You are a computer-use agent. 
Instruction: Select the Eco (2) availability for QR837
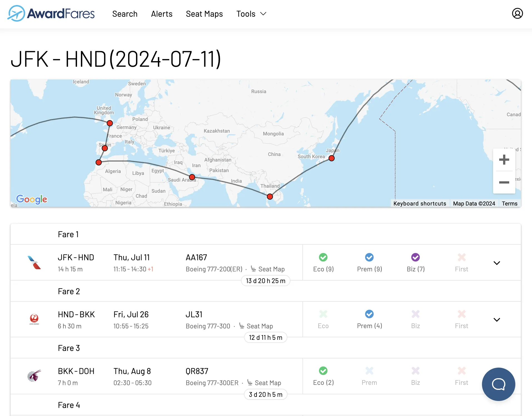point(323,376)
